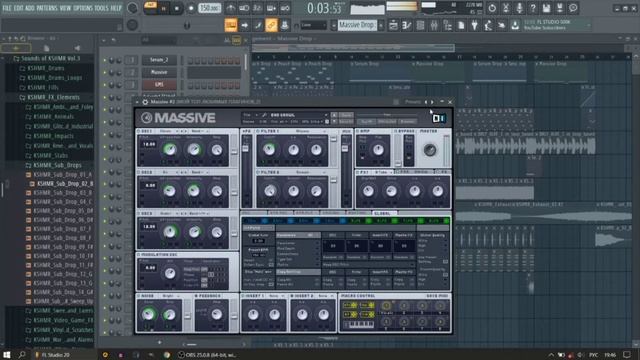Screen dimensions: 640x360
Task: Open the Line snap dropdown
Action: pyautogui.click(x=313, y=25)
